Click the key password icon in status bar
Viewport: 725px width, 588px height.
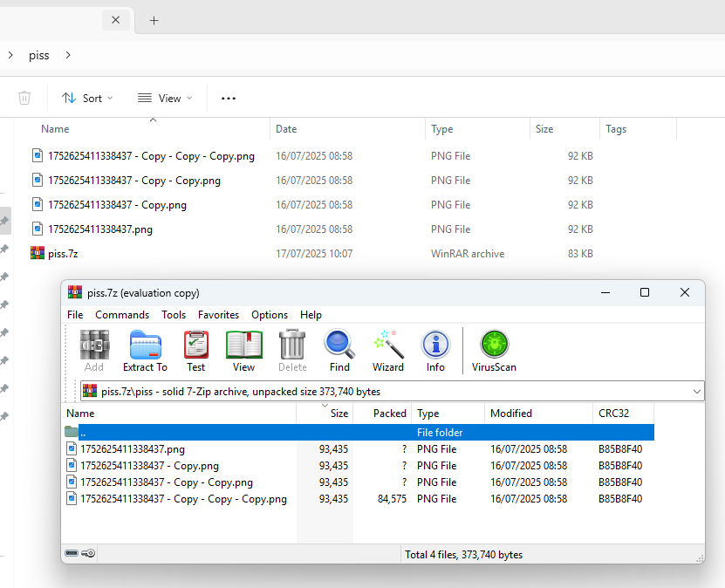[x=88, y=553]
